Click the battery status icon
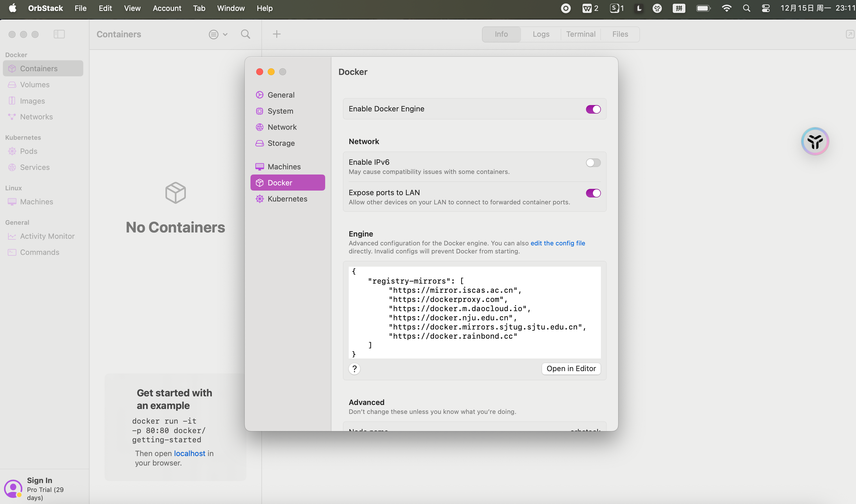This screenshot has width=856, height=504. pyautogui.click(x=703, y=8)
